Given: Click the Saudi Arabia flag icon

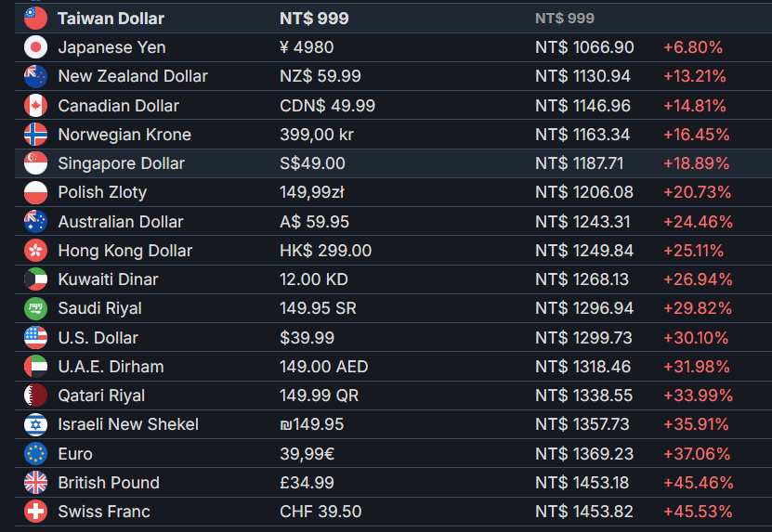Looking at the screenshot, I should coord(35,308).
